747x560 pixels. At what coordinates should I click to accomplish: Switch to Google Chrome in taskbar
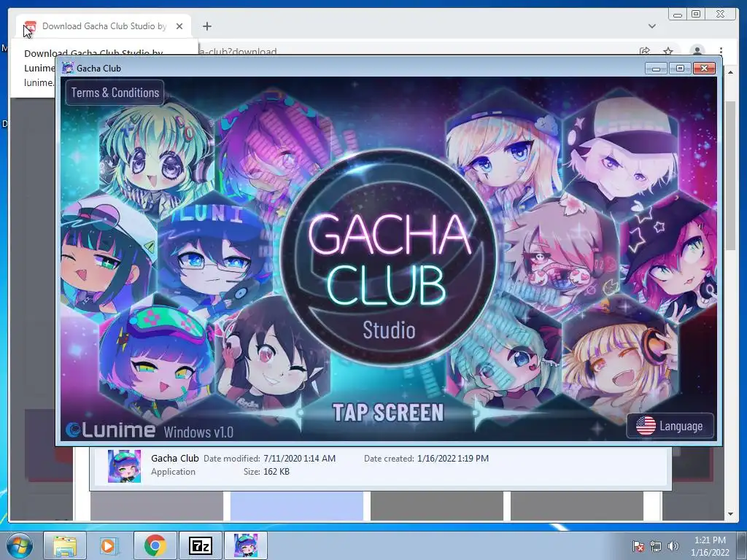155,545
